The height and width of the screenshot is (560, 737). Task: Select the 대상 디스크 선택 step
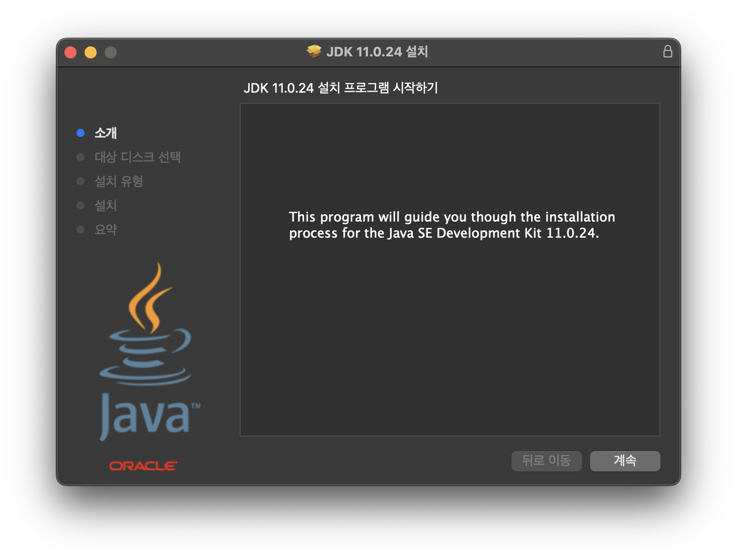pos(137,157)
